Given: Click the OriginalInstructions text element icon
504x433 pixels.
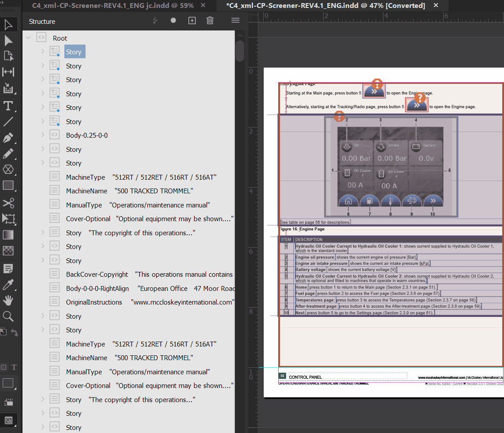Looking at the screenshot, I should (55, 302).
